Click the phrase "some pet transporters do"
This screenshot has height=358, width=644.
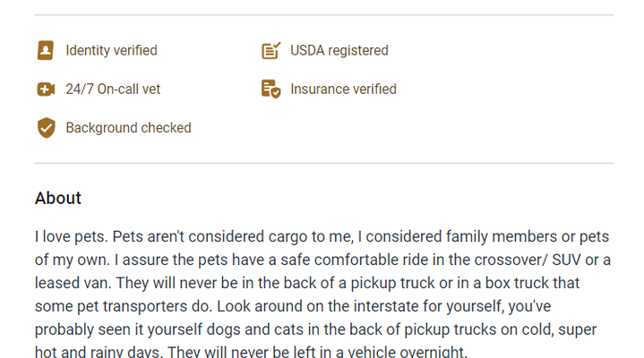click(x=124, y=306)
